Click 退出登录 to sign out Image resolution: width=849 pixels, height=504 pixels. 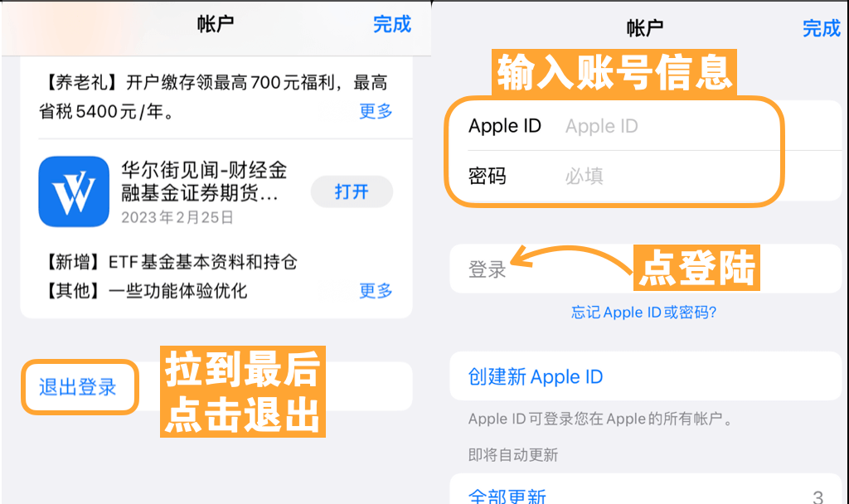(x=78, y=387)
